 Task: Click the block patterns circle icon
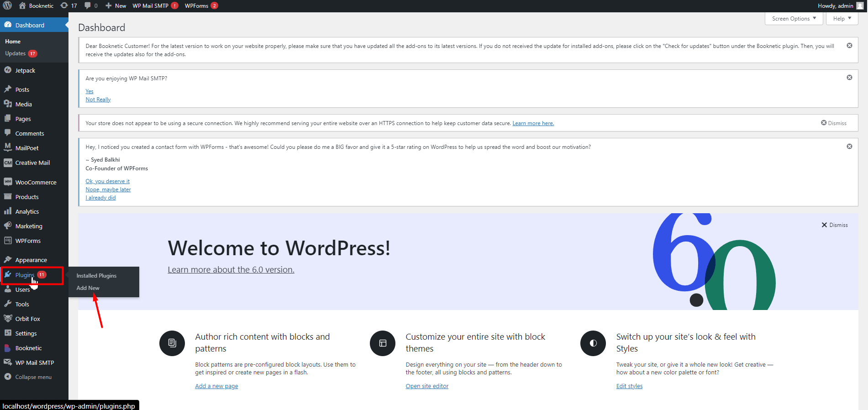point(172,343)
